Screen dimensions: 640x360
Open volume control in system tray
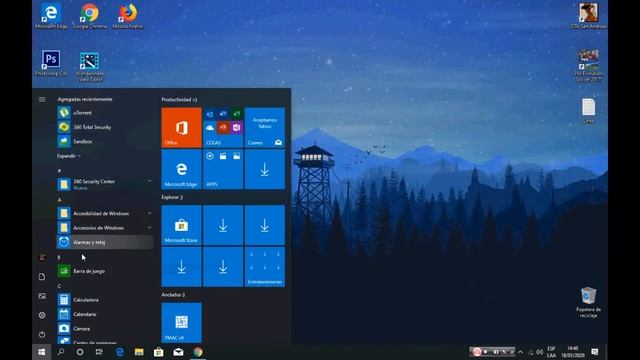click(x=540, y=352)
